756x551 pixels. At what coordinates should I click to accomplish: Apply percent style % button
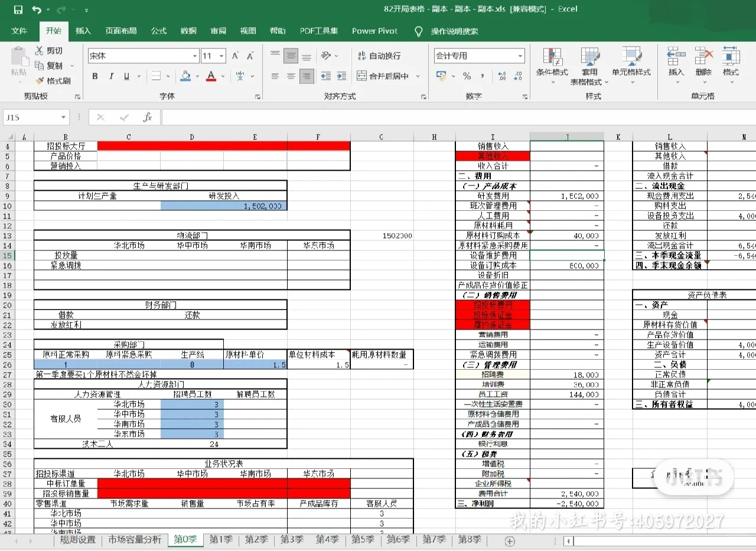click(467, 76)
